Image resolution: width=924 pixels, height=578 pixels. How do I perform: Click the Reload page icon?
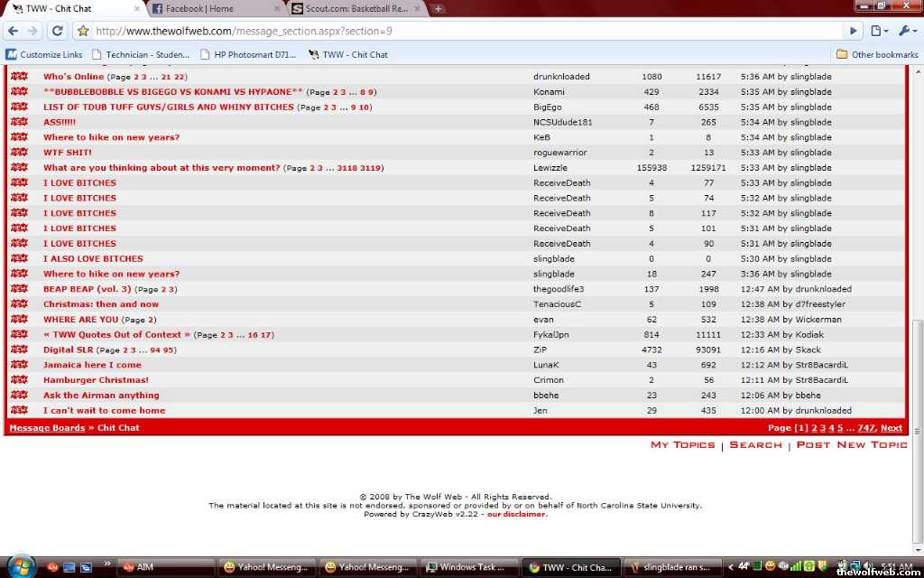(57, 31)
